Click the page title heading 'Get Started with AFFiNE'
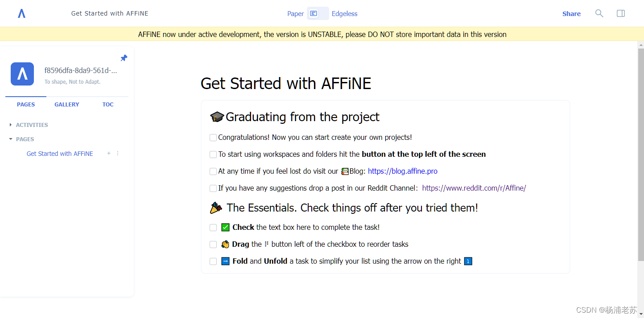Image resolution: width=644 pixels, height=318 pixels. pyautogui.click(x=286, y=83)
